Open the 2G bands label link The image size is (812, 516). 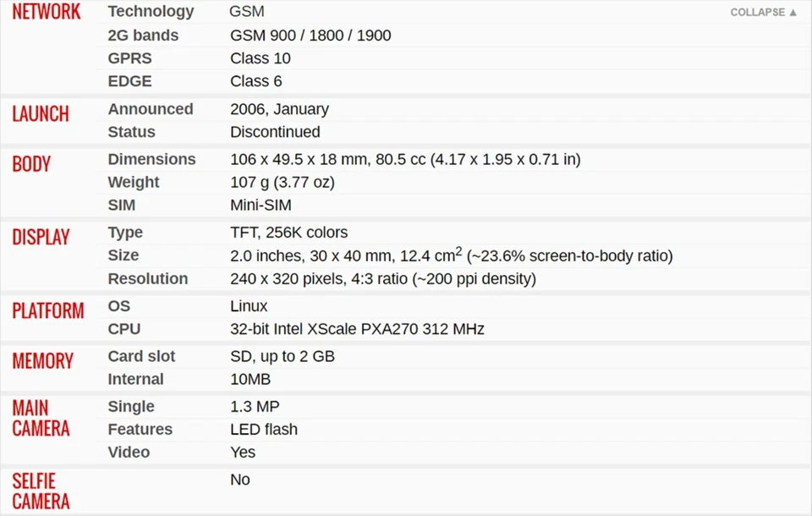[143, 36]
